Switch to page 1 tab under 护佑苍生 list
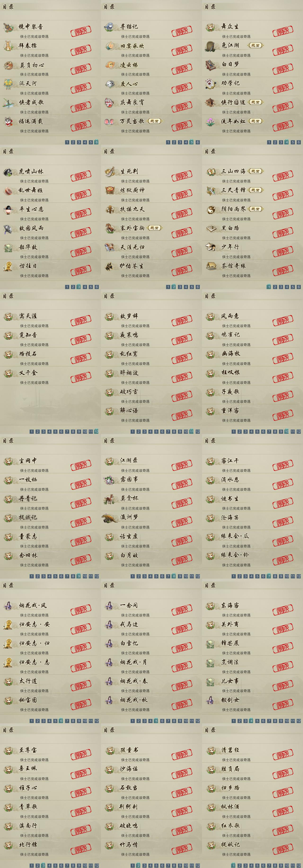This screenshot has width=303, height=868. coord(168,287)
